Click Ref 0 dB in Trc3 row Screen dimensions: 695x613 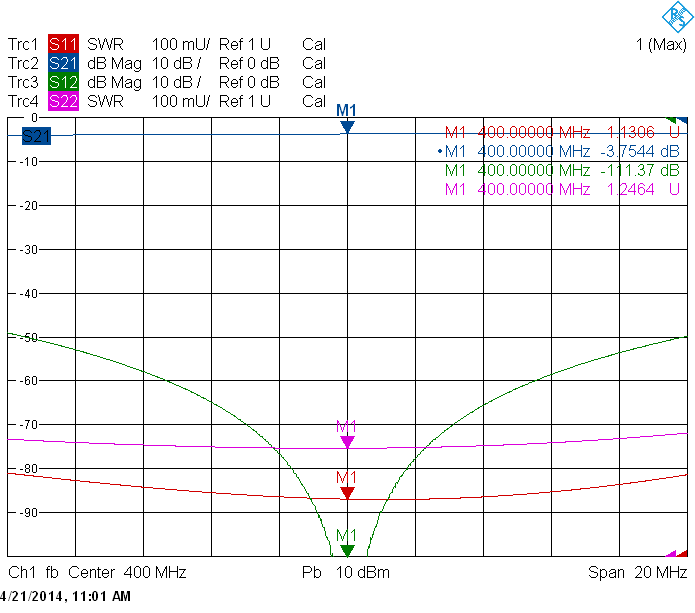pyautogui.click(x=249, y=82)
